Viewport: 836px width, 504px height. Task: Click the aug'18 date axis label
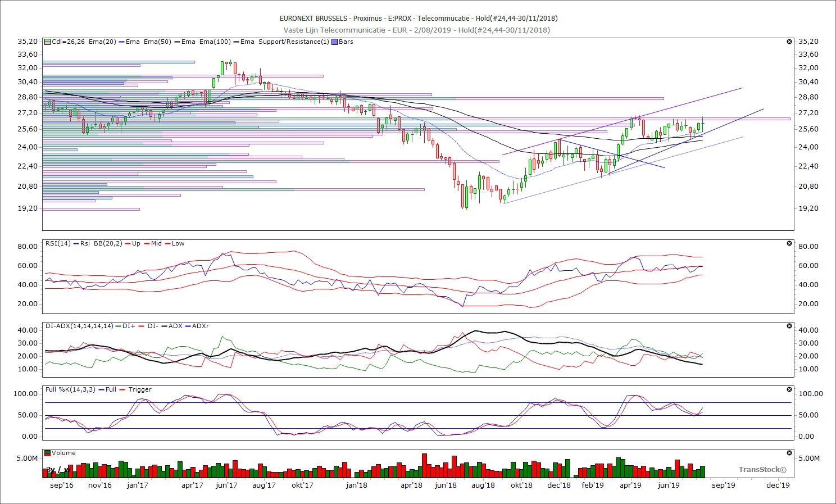(483, 485)
